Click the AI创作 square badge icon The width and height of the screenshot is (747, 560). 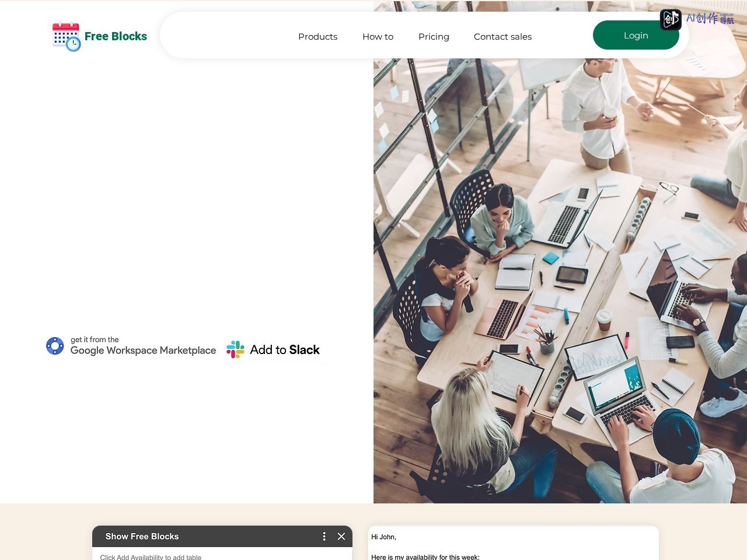tap(671, 19)
